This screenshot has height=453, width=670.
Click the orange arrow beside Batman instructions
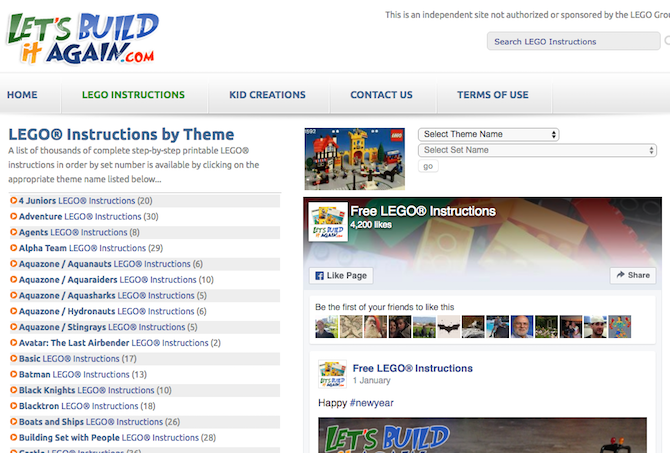(14, 374)
